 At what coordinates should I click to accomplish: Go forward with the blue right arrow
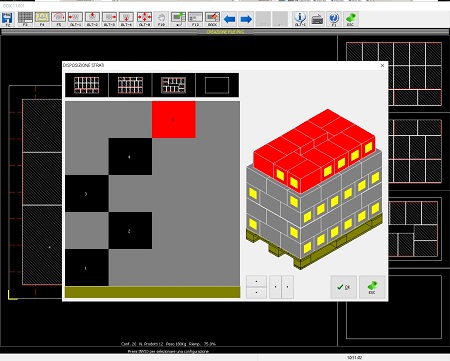pyautogui.click(x=246, y=19)
